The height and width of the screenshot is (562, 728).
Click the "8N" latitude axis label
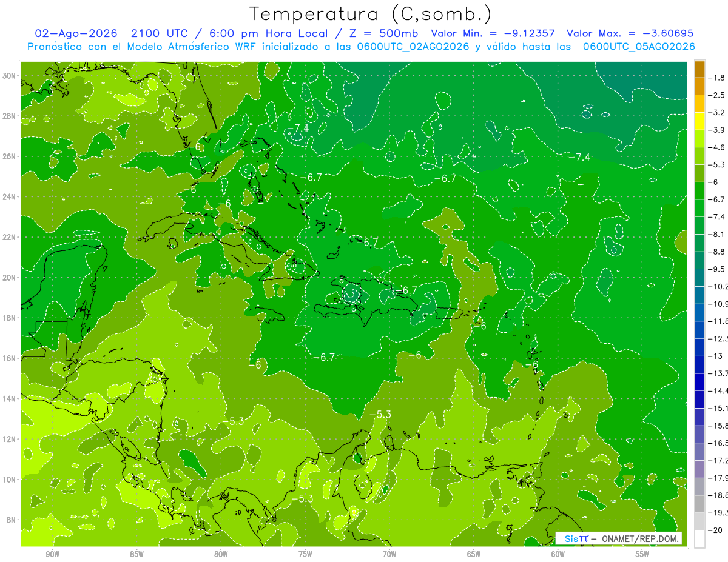point(12,520)
